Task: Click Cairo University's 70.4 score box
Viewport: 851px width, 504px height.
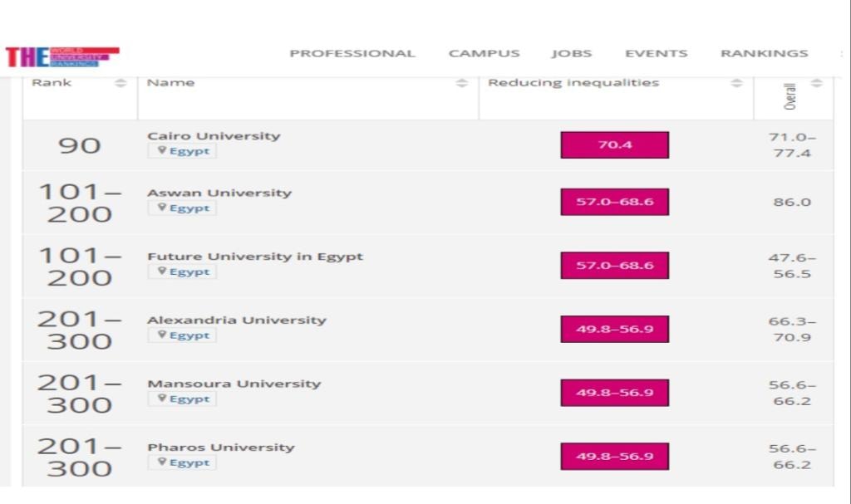Action: [x=614, y=145]
